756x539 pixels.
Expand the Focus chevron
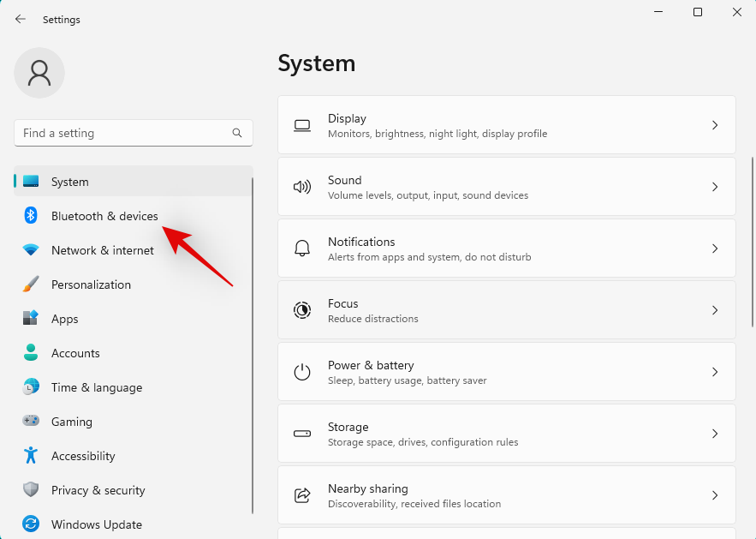coord(715,310)
